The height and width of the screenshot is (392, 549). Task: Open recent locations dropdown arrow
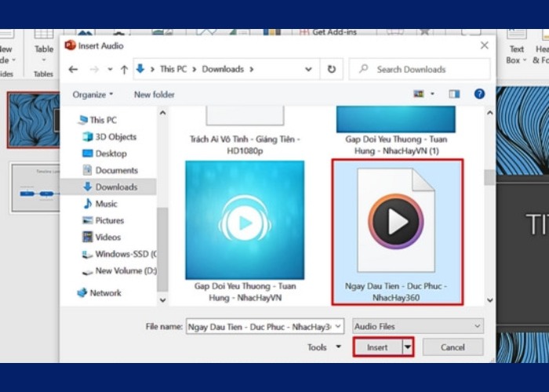pos(110,69)
